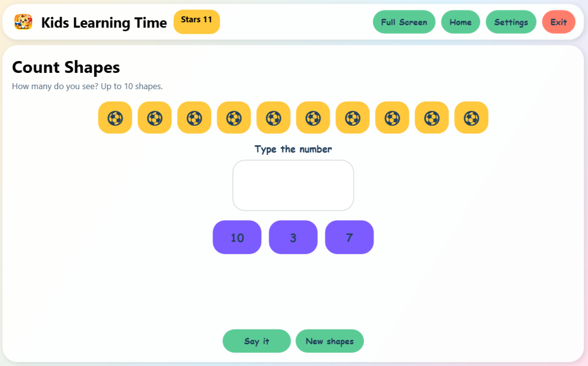Click the fifth soccer ball in the row
This screenshot has height=366, width=588.
[273, 118]
